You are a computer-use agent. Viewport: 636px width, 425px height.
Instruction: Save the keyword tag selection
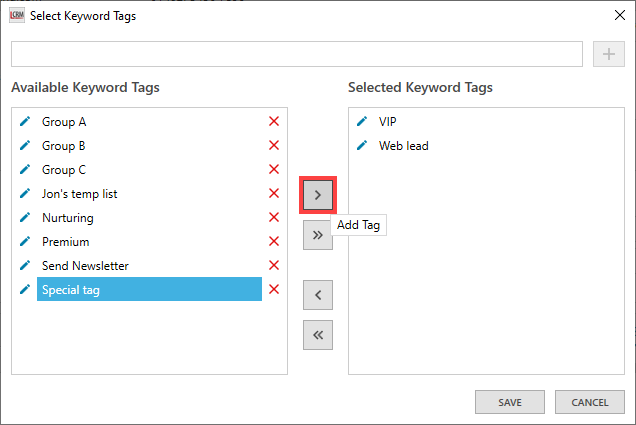click(510, 402)
